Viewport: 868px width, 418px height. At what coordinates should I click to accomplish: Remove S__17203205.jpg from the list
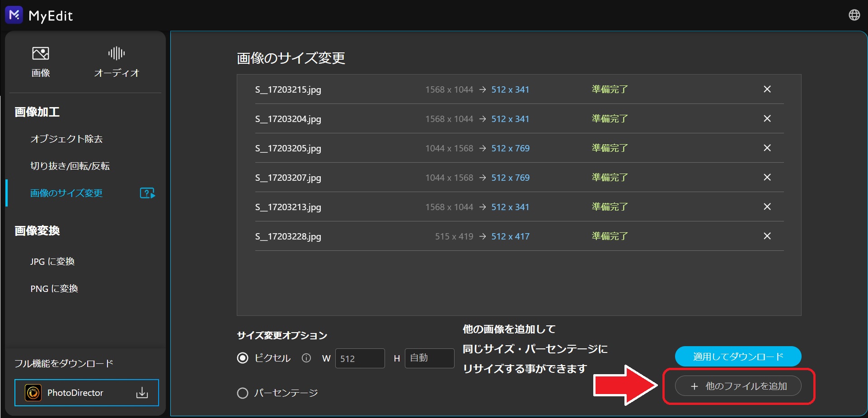tap(767, 148)
